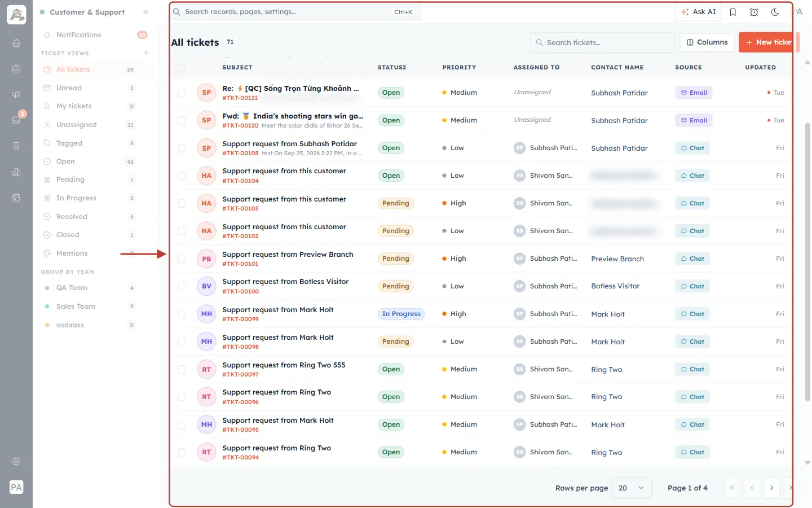Screen dimensions: 812x508
Task: Sort by the Priority column header
Action: [x=459, y=68]
